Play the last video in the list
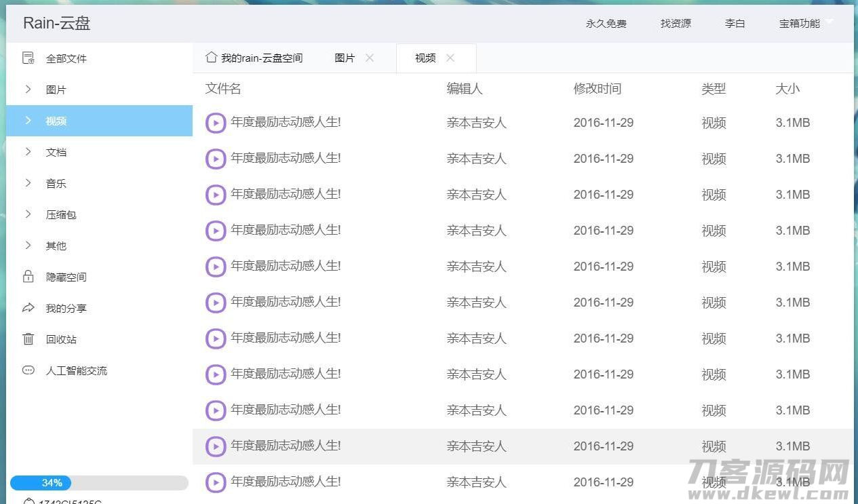858x504 pixels. point(215,482)
